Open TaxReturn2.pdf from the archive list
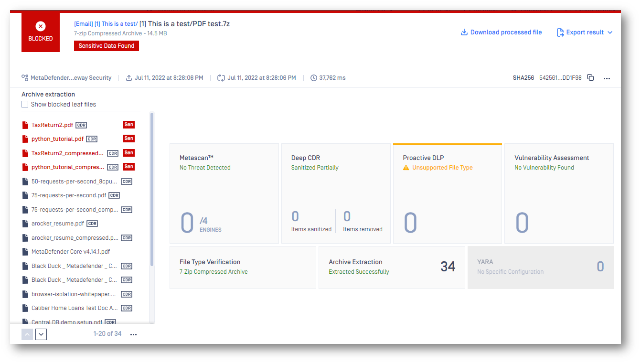 53,125
